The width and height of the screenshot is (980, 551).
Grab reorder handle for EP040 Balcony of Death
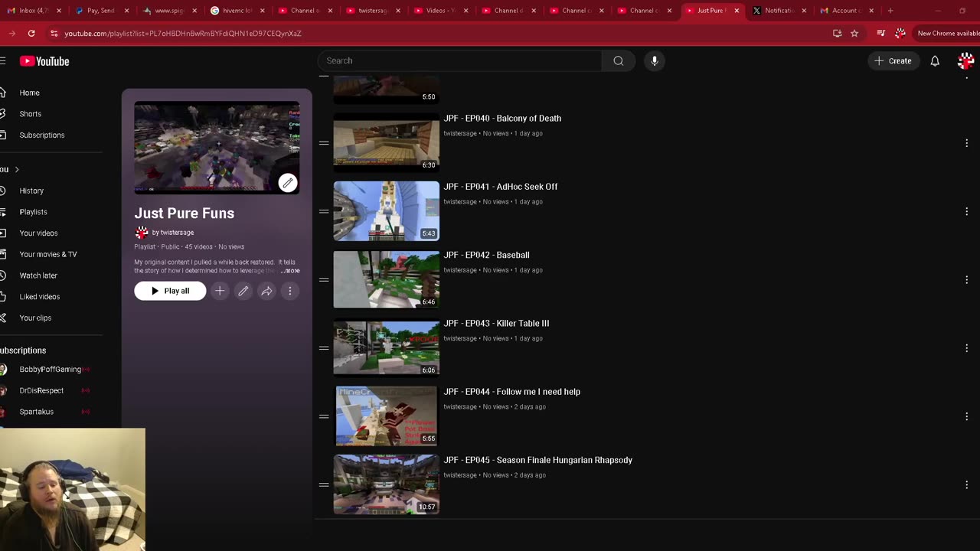click(324, 143)
